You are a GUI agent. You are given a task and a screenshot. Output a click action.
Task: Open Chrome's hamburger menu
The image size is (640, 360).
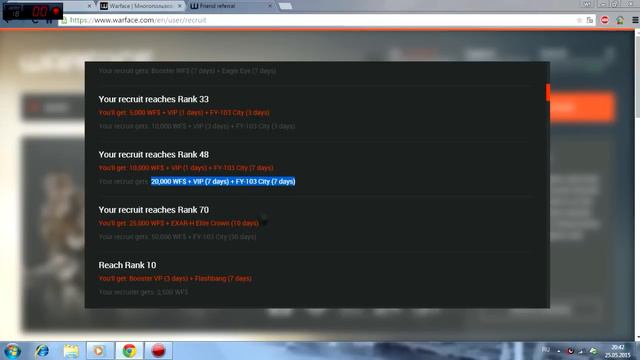point(635,20)
